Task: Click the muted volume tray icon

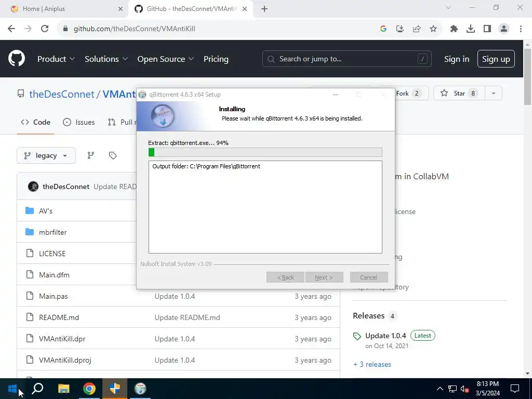Action: [465, 389]
